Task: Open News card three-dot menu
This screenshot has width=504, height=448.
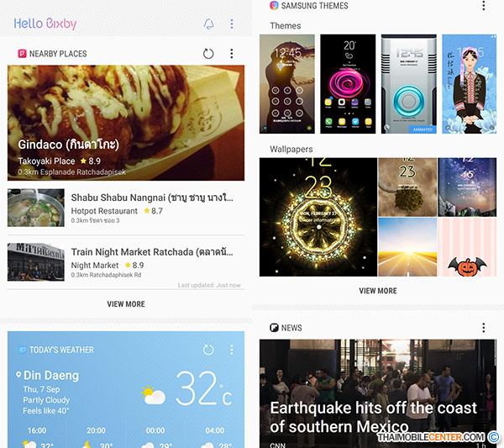Action: pos(484,328)
